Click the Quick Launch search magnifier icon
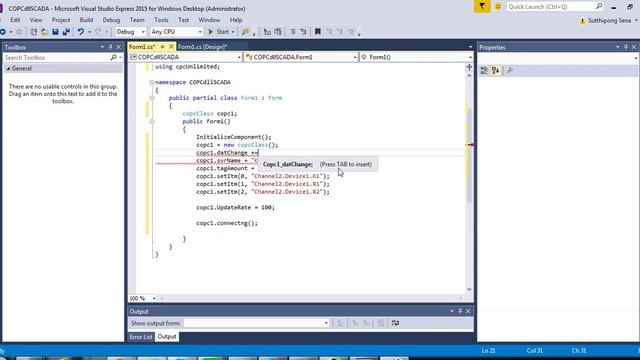Image resolution: width=640 pixels, height=360 pixels. coord(599,6)
